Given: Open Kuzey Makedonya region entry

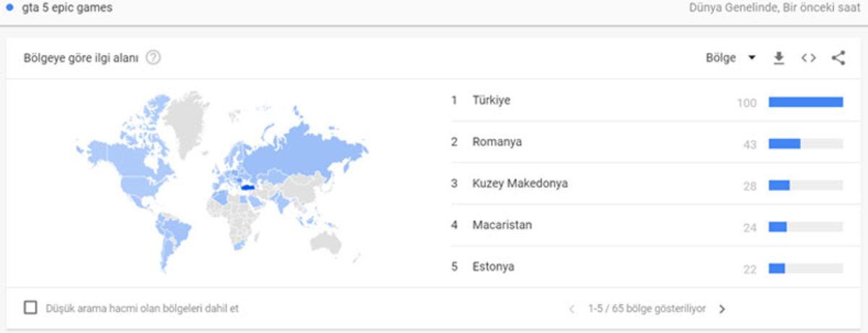Looking at the screenshot, I should (x=519, y=183).
